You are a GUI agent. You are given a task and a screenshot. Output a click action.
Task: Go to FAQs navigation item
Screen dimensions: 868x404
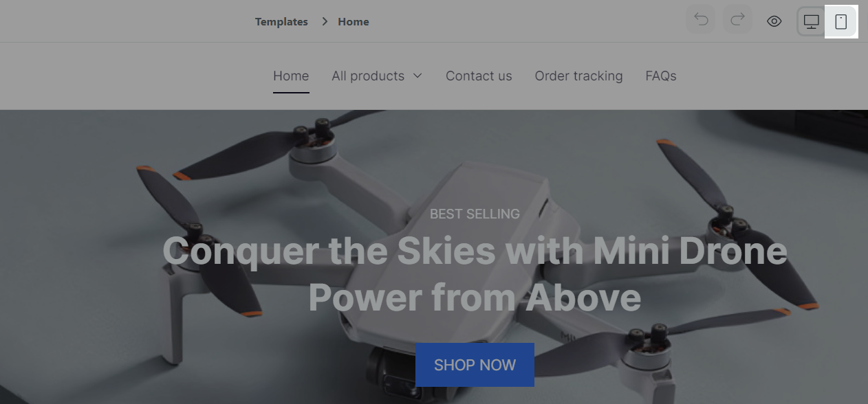661,76
